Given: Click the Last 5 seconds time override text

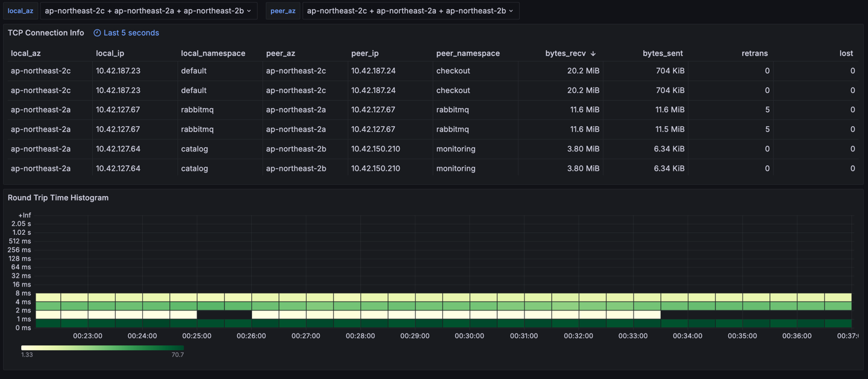Looking at the screenshot, I should click(131, 33).
